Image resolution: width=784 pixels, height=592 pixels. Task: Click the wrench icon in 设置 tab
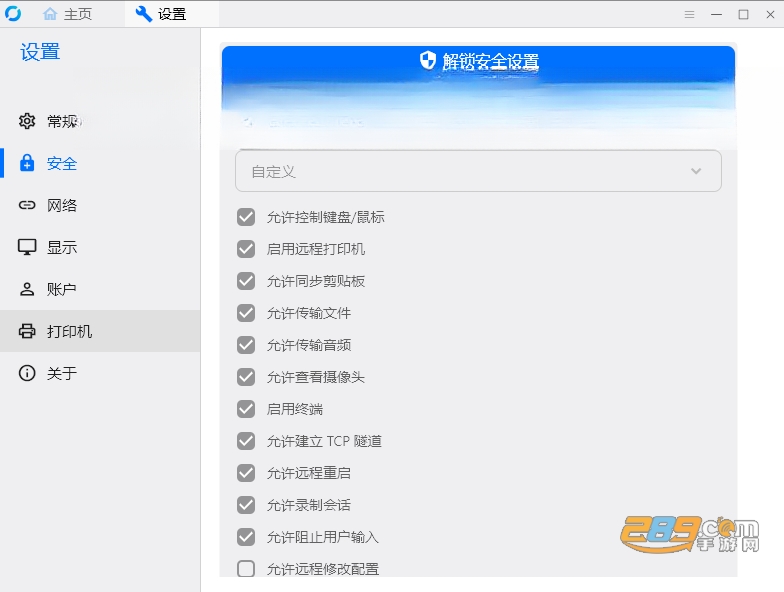[144, 14]
